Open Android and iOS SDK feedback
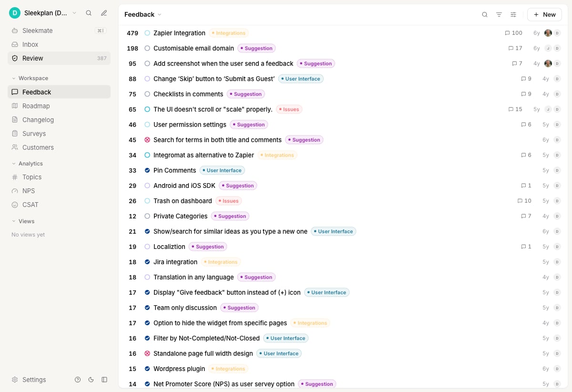 click(x=184, y=186)
